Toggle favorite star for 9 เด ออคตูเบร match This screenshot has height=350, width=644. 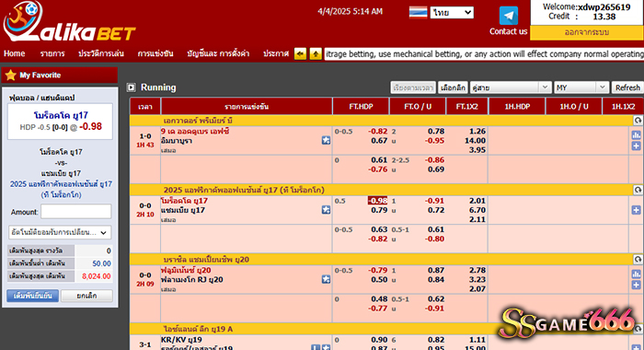[x=326, y=141]
